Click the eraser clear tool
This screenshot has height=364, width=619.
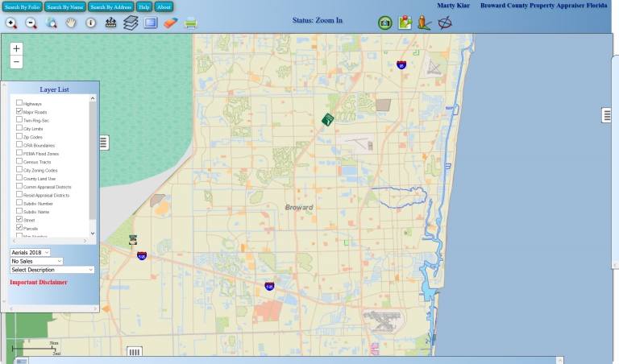[170, 23]
